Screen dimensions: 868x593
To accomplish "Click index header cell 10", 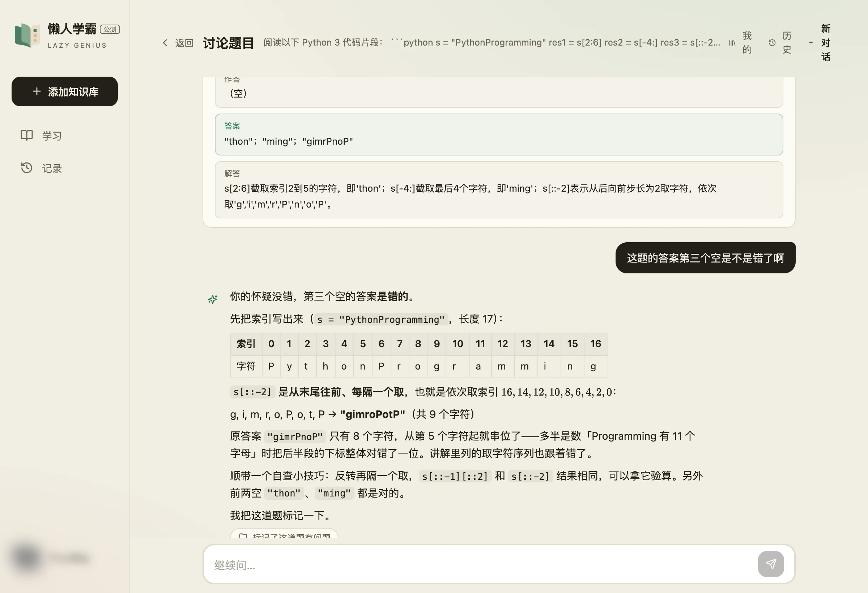I will (458, 344).
